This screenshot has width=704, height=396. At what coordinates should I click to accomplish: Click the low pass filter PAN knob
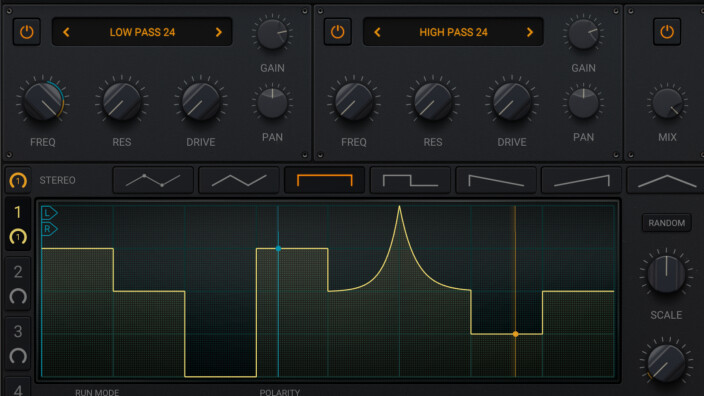pyautogui.click(x=272, y=103)
